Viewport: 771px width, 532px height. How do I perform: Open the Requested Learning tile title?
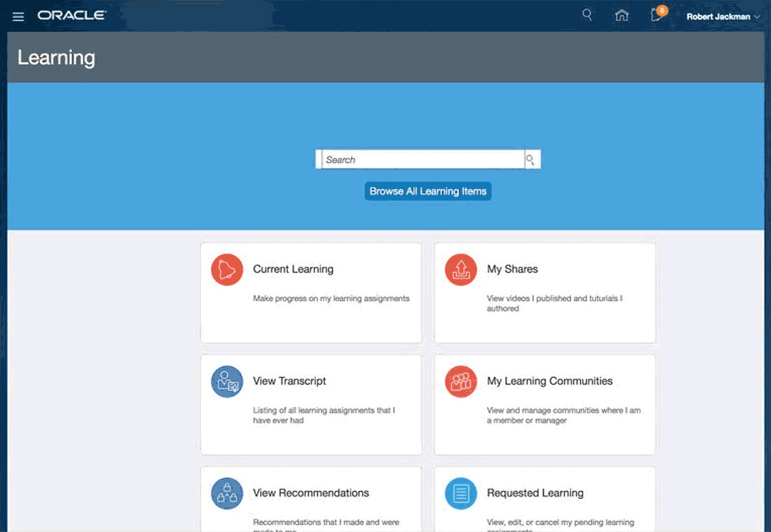[x=535, y=493]
